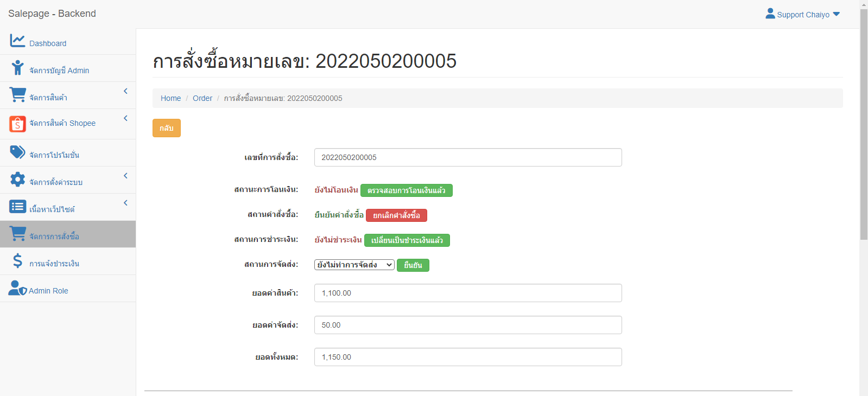Click the system settings gear icon
Image resolution: width=868 pixels, height=396 pixels.
click(17, 180)
